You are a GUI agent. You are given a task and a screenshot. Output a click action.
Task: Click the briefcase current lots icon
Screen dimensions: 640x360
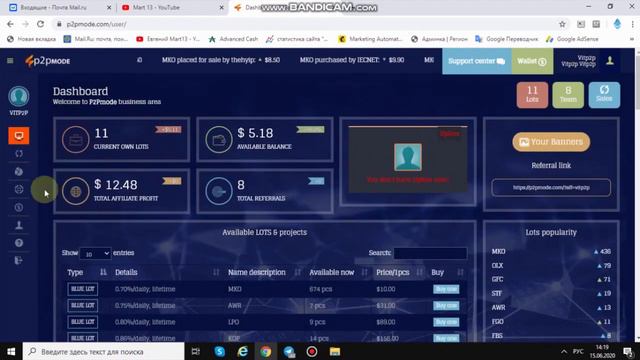click(76, 140)
